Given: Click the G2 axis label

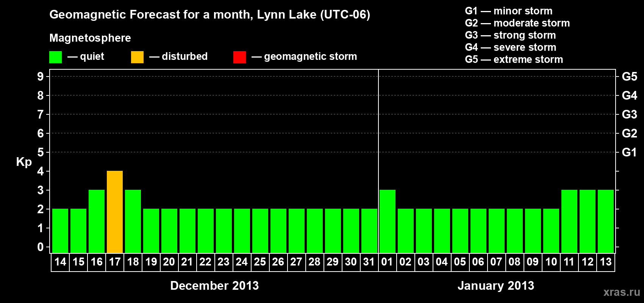Looking at the screenshot, I should (x=630, y=133).
